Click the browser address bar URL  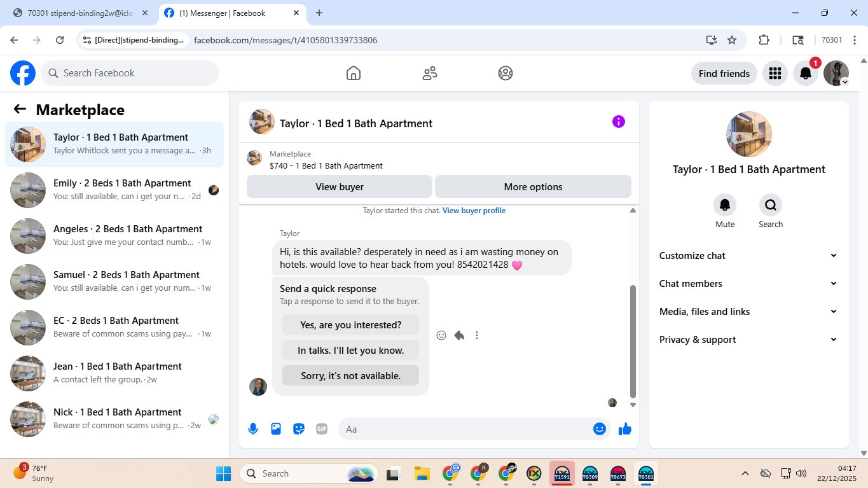pyautogui.click(x=286, y=40)
